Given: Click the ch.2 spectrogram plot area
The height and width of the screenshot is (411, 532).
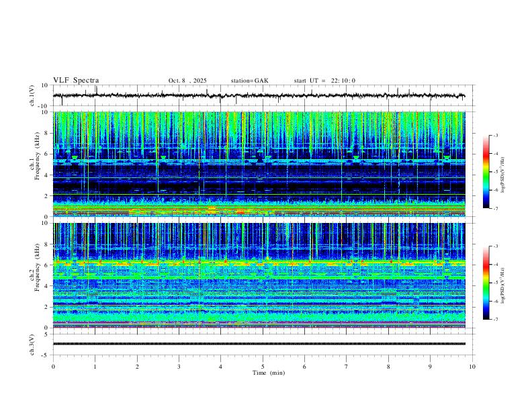Looking at the screenshot, I should point(259,275).
